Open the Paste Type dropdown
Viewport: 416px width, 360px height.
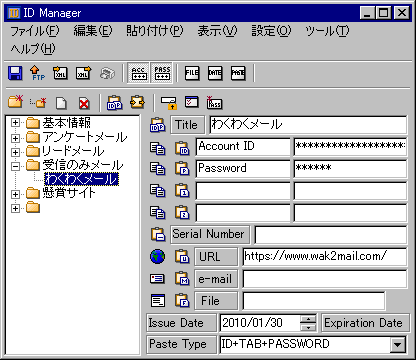(x=398, y=344)
